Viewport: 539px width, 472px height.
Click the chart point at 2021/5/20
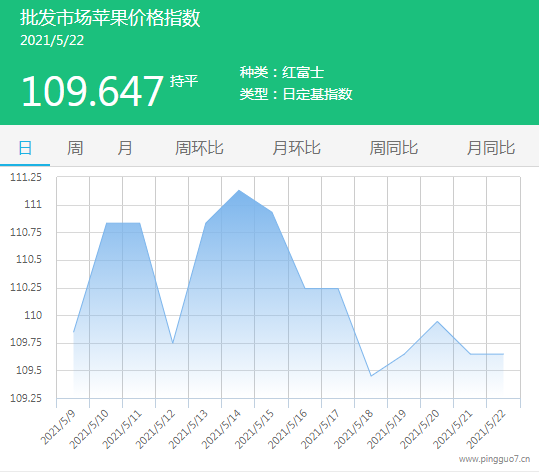[437, 321]
